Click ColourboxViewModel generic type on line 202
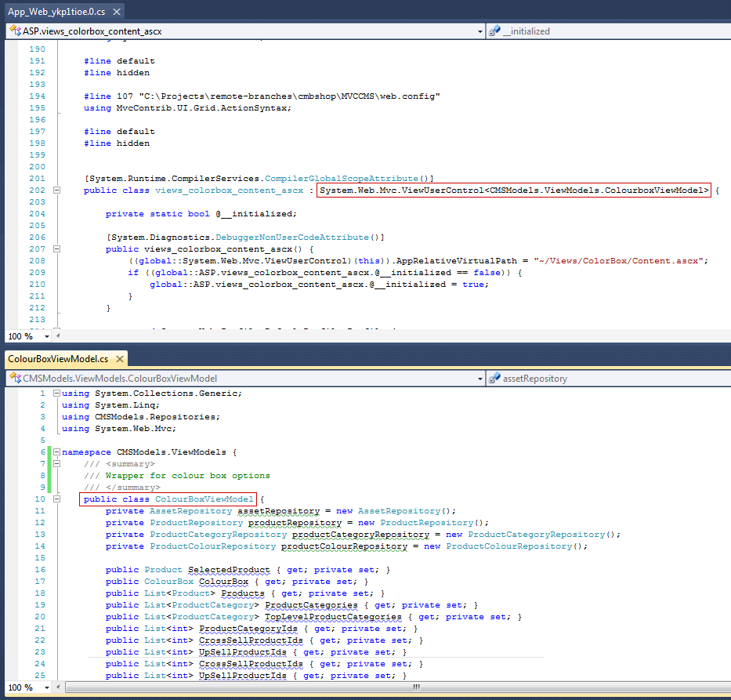 (654, 190)
